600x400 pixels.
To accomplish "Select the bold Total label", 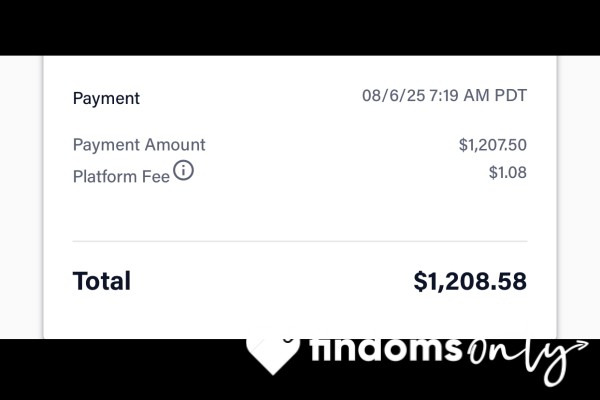I will [x=102, y=281].
